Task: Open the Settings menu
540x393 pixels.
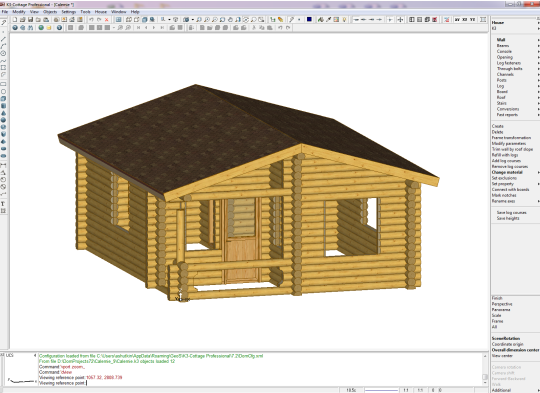Action: click(x=69, y=12)
